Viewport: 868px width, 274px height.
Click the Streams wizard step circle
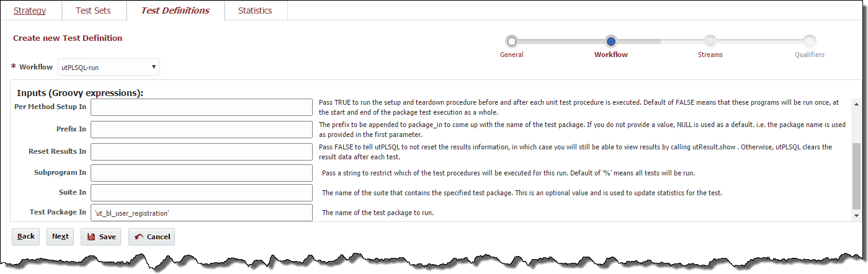coord(710,42)
